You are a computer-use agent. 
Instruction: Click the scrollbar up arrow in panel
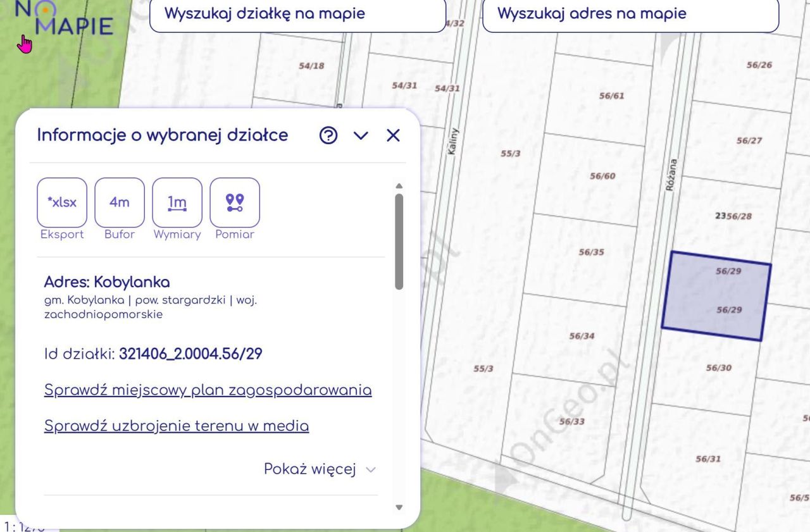[399, 186]
